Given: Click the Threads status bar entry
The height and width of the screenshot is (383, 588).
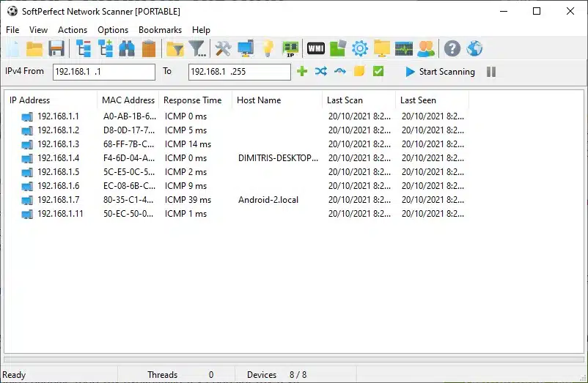Looking at the screenshot, I should [180, 375].
